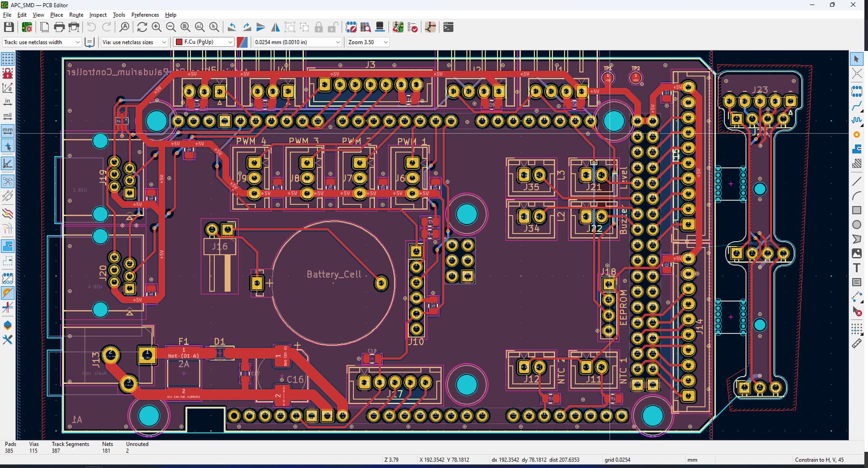The image size is (868, 468).
Task: Select the Add Text tool
Action: (x=857, y=267)
